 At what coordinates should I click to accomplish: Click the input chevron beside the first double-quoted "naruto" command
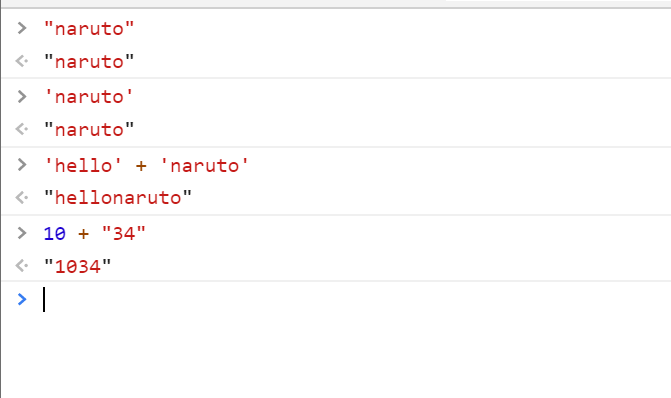tap(22, 28)
